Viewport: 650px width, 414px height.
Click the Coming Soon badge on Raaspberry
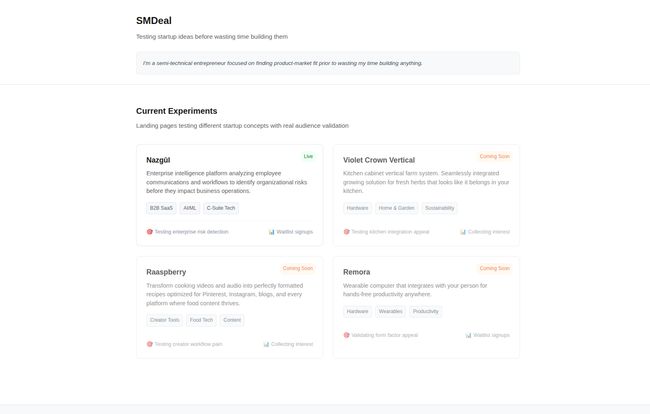(x=298, y=268)
